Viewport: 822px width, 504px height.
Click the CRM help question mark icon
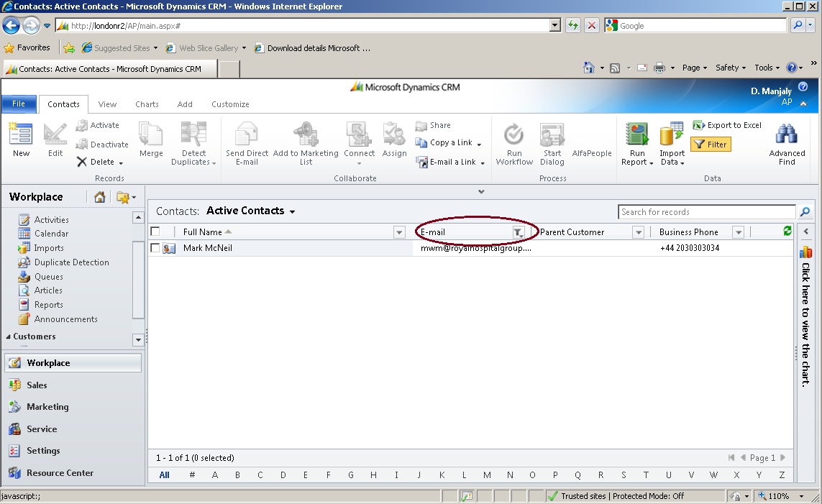coord(803,86)
